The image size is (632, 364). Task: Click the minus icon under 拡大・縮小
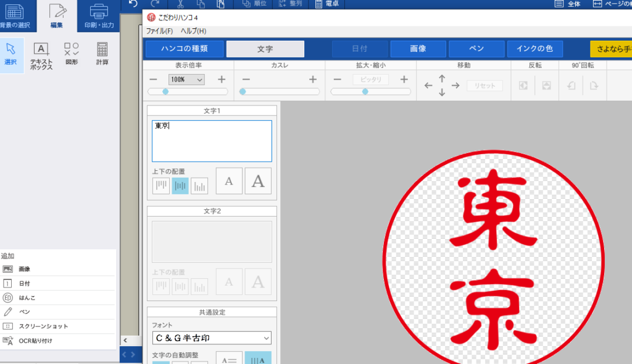tap(338, 80)
